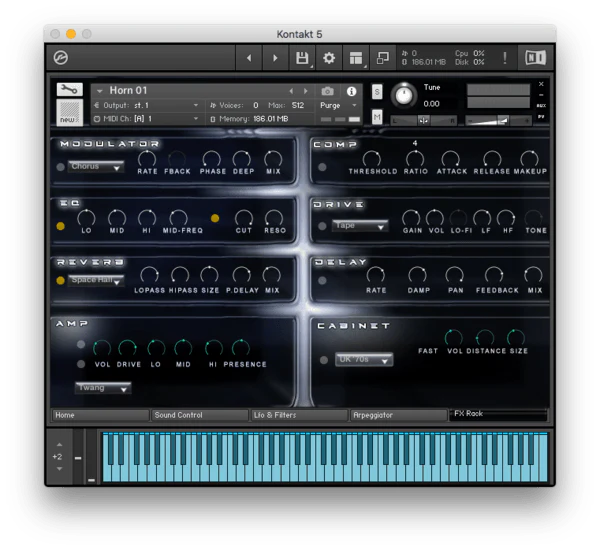Open the Purge dropdown menu

(338, 105)
